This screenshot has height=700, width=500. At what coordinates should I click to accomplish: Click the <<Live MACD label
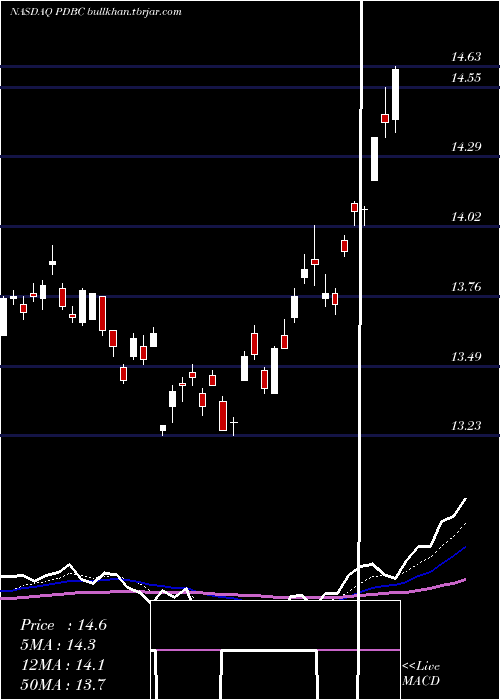[x=421, y=673]
